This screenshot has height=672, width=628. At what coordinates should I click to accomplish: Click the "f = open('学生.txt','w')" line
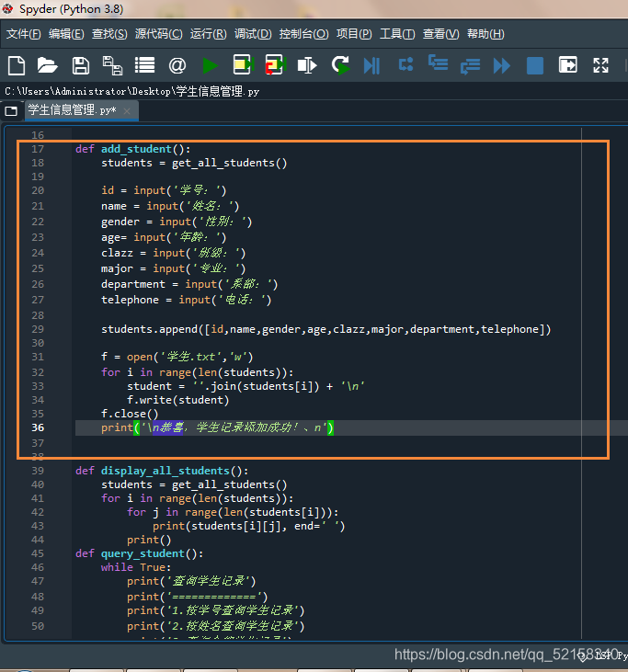[177, 357]
